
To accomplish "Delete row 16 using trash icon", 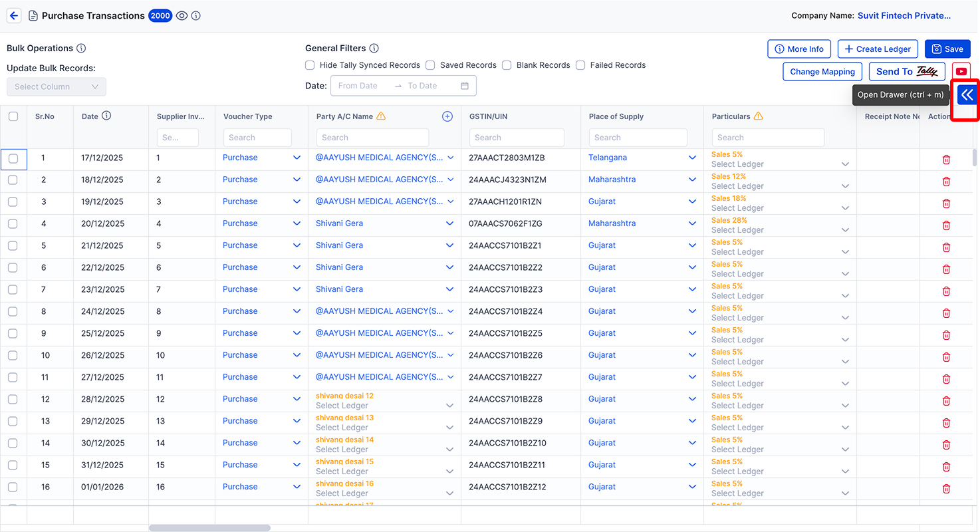I will point(946,489).
